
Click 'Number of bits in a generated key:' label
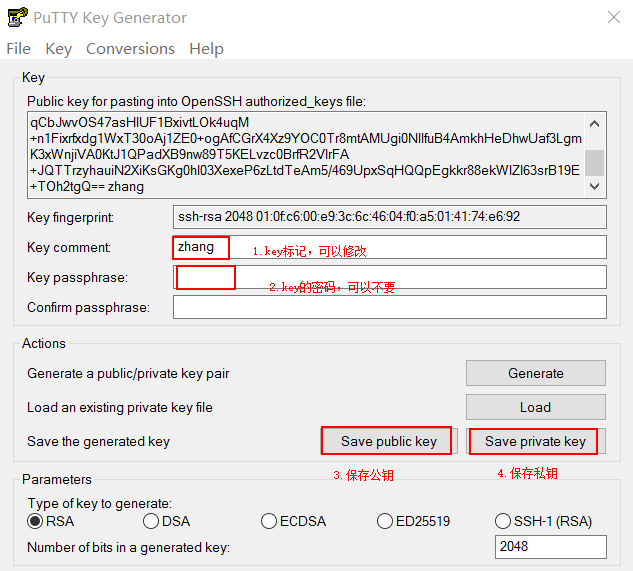tap(128, 548)
